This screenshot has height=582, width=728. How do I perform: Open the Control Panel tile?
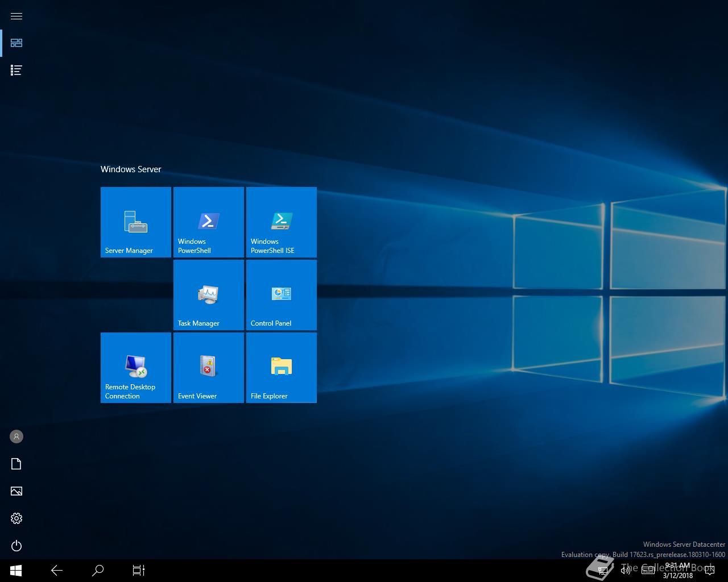281,294
